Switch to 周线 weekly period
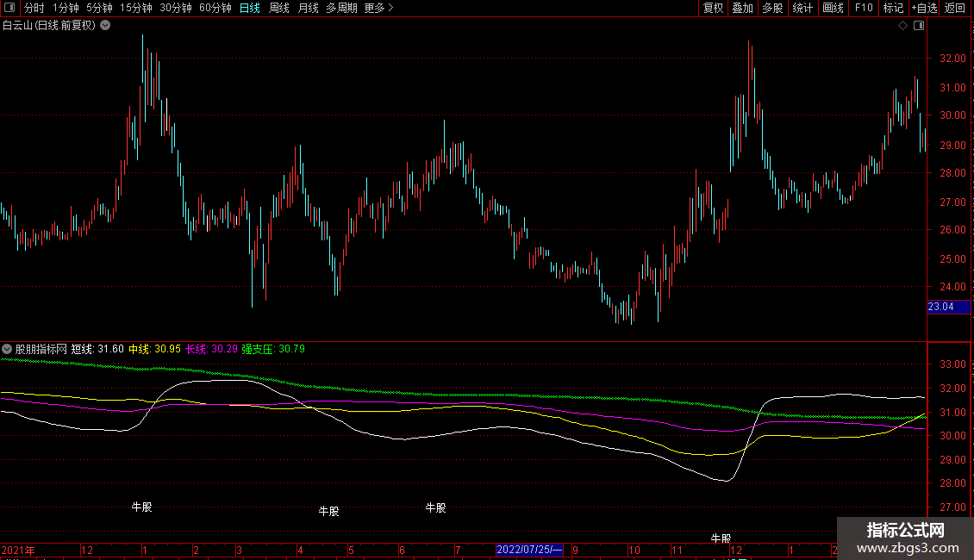 pos(279,8)
